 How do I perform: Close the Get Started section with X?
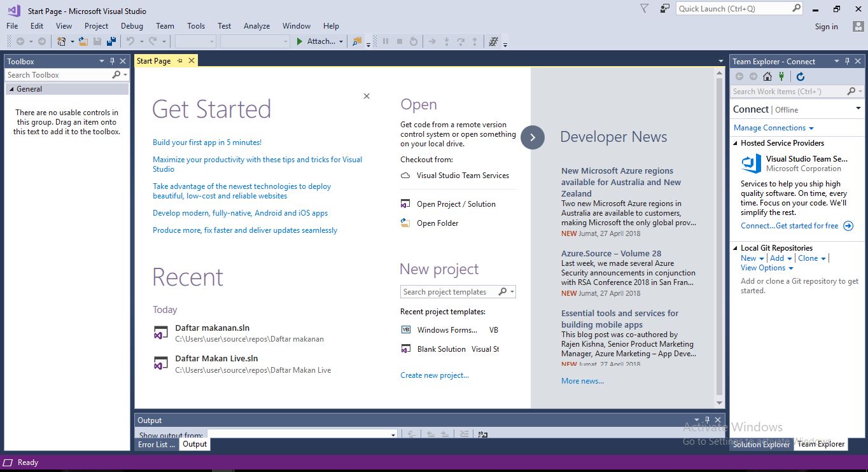[x=367, y=96]
